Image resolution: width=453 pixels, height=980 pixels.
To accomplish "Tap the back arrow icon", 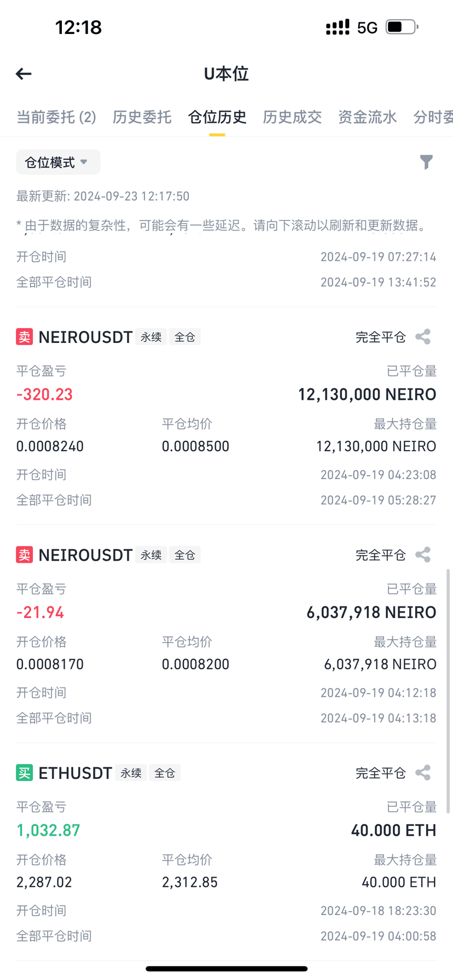I will [24, 74].
